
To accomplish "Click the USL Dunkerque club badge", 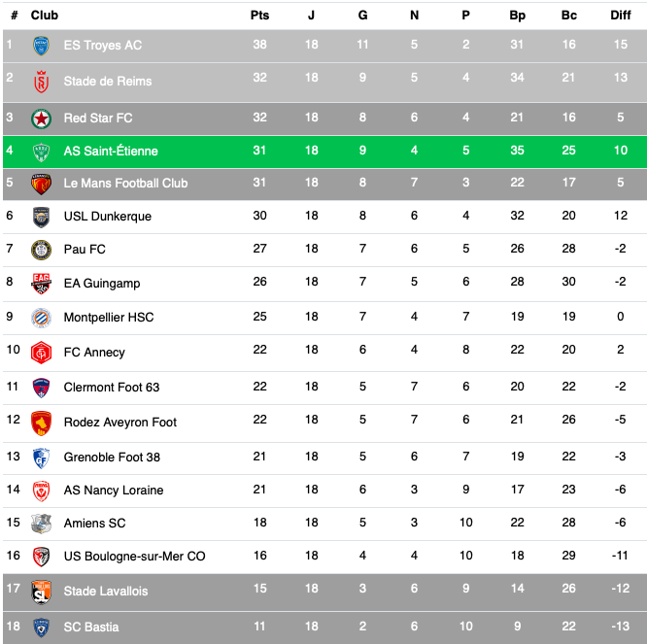I will (x=41, y=217).
